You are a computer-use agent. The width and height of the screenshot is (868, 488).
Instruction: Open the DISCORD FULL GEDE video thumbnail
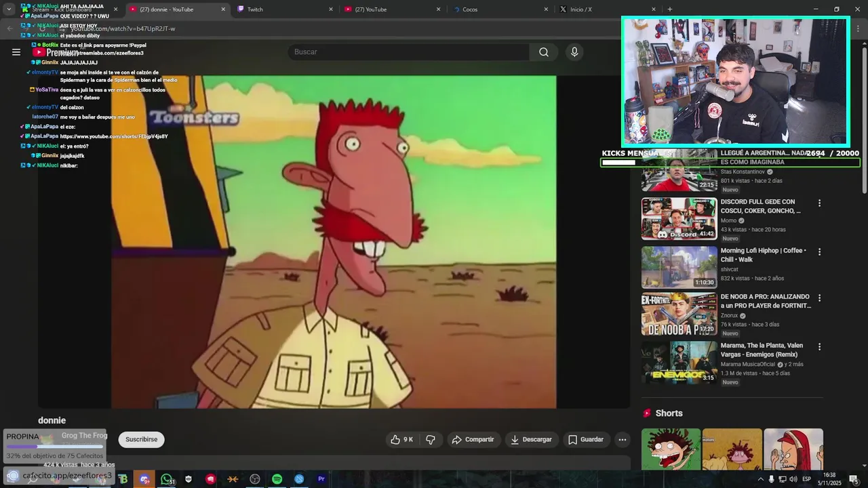tap(679, 219)
